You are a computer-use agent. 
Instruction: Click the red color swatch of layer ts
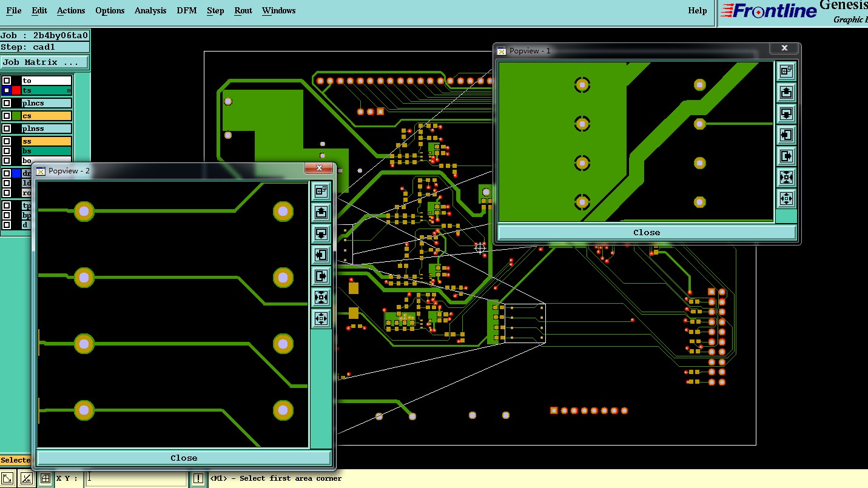pyautogui.click(x=16, y=90)
